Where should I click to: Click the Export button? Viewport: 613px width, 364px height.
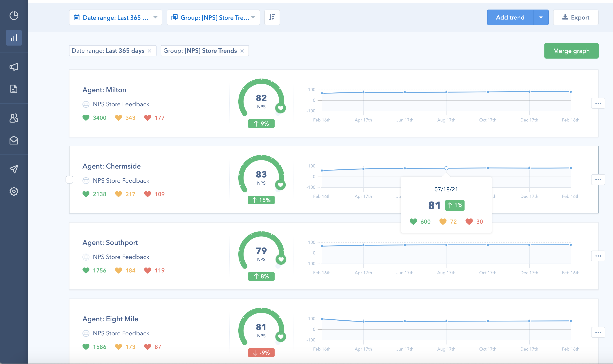tap(576, 17)
